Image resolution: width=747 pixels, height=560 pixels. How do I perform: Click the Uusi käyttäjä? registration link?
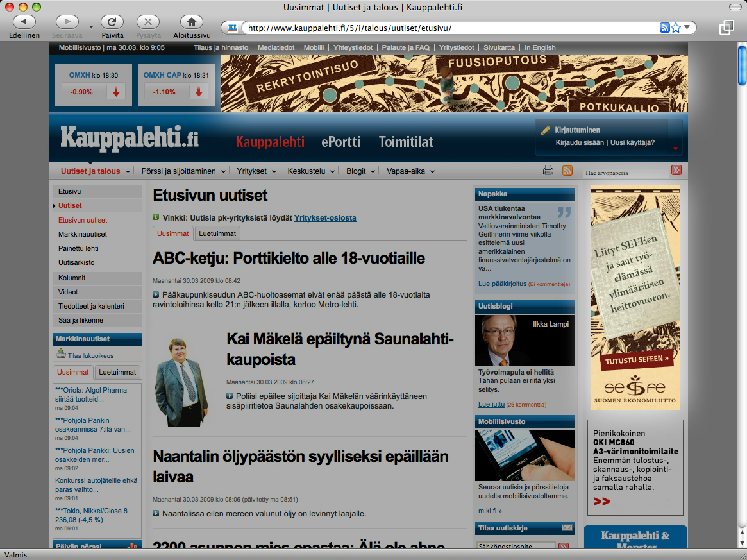click(632, 142)
